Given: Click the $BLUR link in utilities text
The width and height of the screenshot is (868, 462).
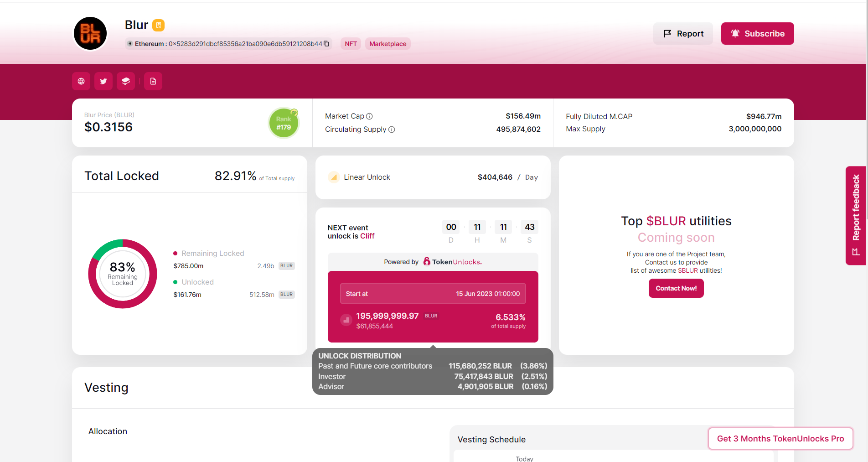Looking at the screenshot, I should point(687,271).
